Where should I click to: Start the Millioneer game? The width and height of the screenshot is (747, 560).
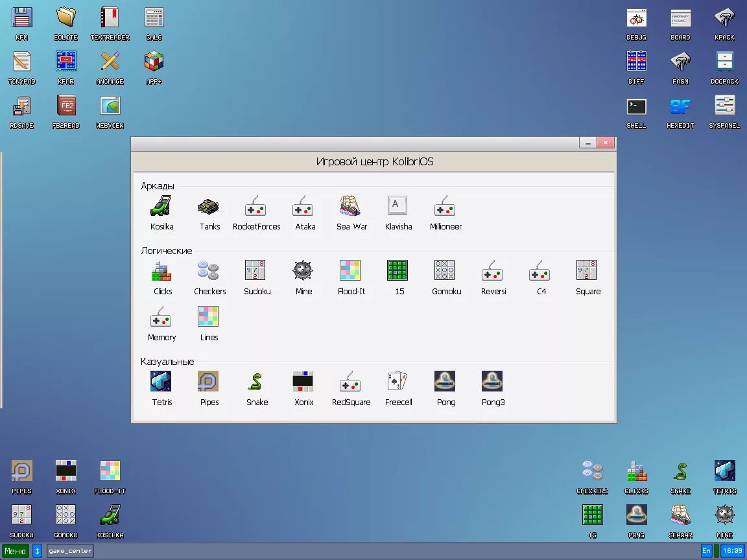[x=445, y=213]
